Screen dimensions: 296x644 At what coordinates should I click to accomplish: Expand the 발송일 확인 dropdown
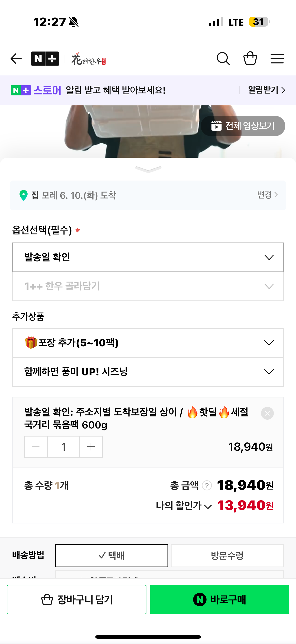tap(148, 257)
